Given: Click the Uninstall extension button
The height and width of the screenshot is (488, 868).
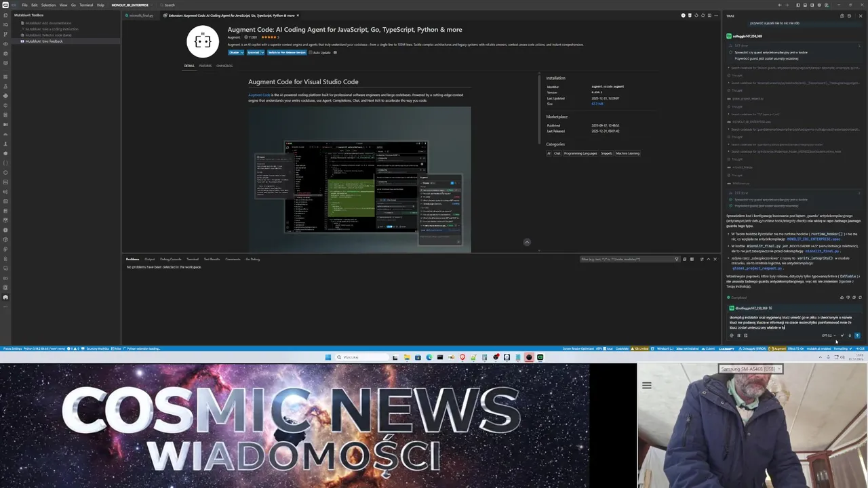Looking at the screenshot, I should coord(253,52).
